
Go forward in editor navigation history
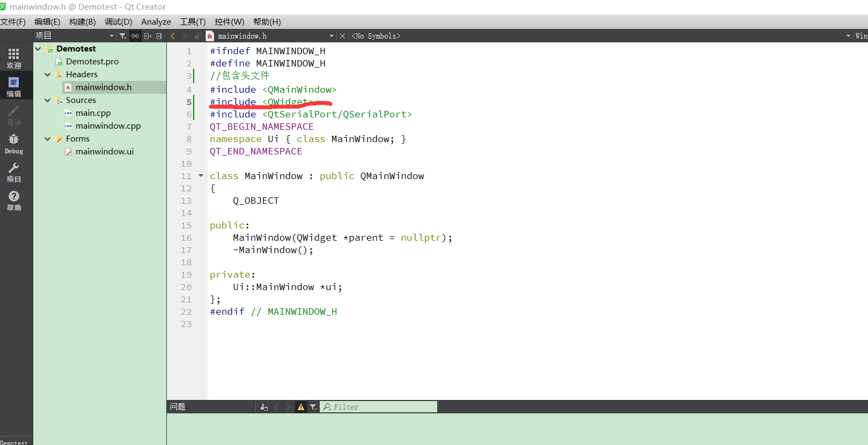(x=185, y=36)
